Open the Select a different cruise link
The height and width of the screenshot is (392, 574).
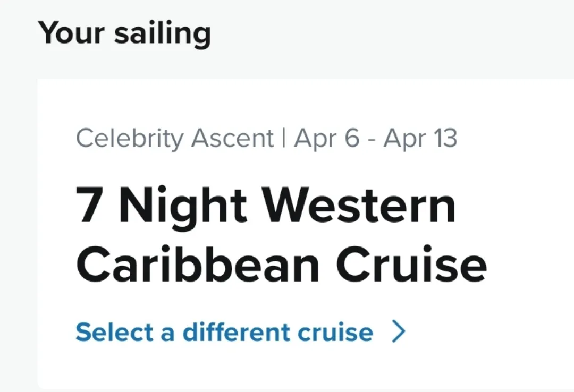(224, 332)
